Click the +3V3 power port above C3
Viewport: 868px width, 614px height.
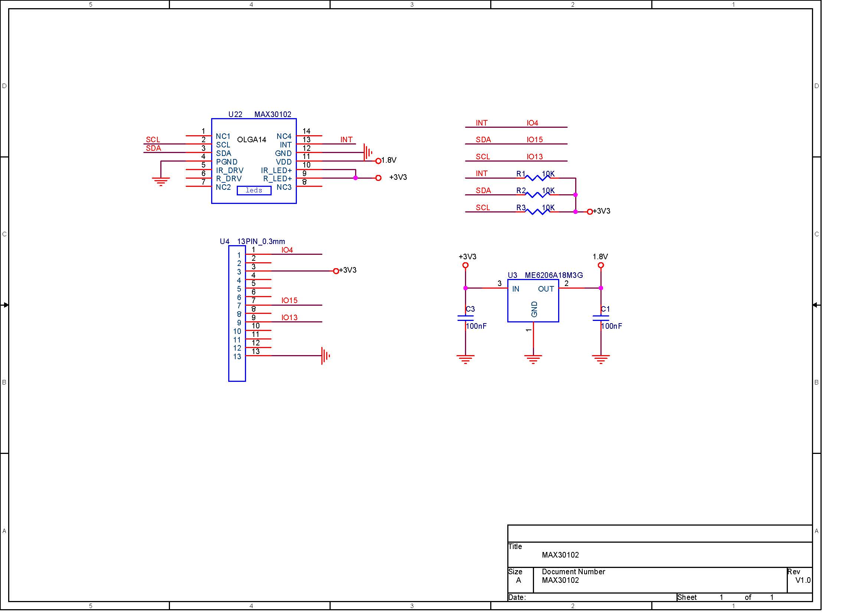[465, 265]
